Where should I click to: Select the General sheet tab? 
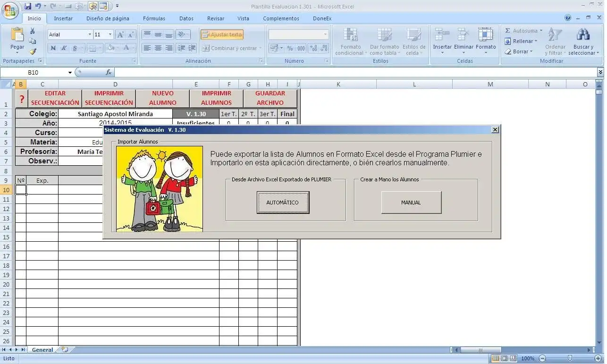pyautogui.click(x=42, y=350)
